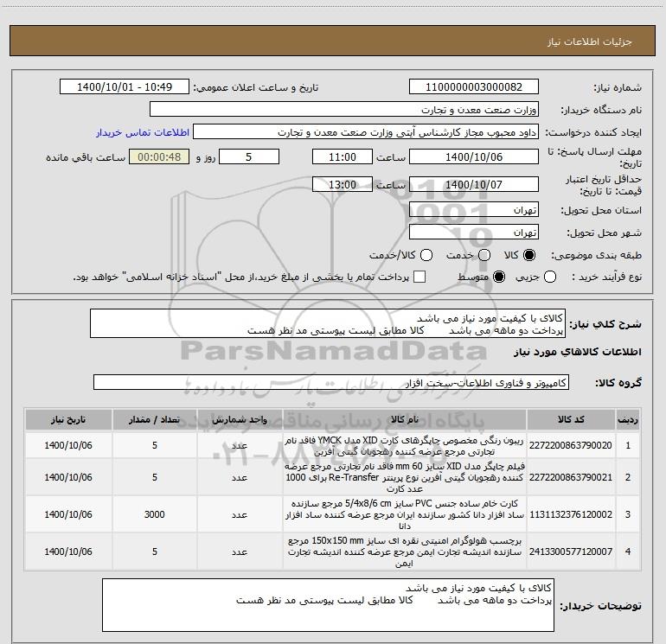Image resolution: width=666 pixels, height=644 pixels.
Task: Click the کد کالا column header
Action: (x=571, y=419)
